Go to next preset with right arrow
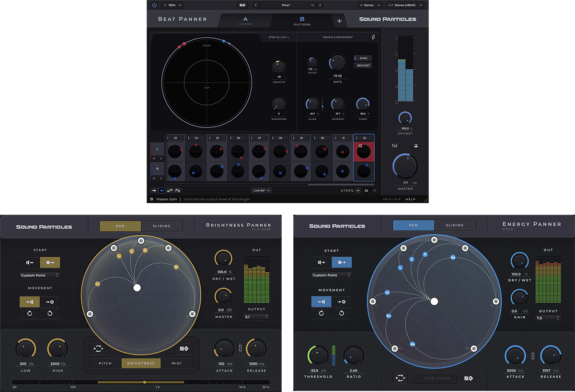 (x=320, y=5)
